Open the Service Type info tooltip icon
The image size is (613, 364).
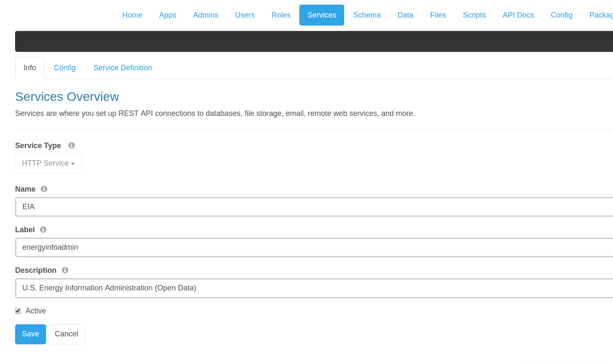[71, 145]
